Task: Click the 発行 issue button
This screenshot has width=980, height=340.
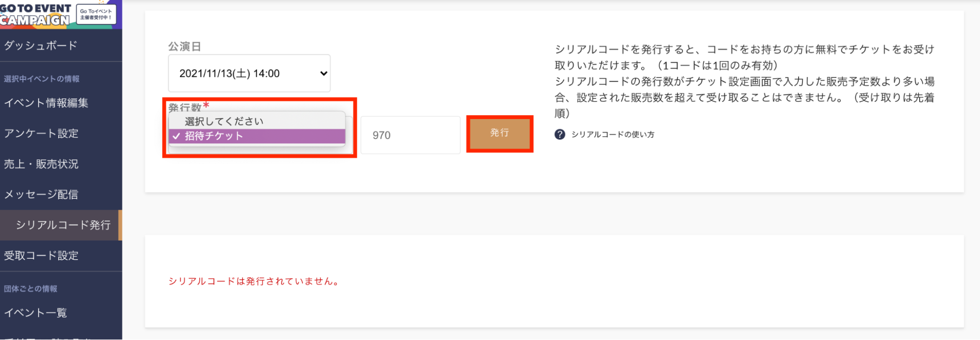Action: click(500, 134)
